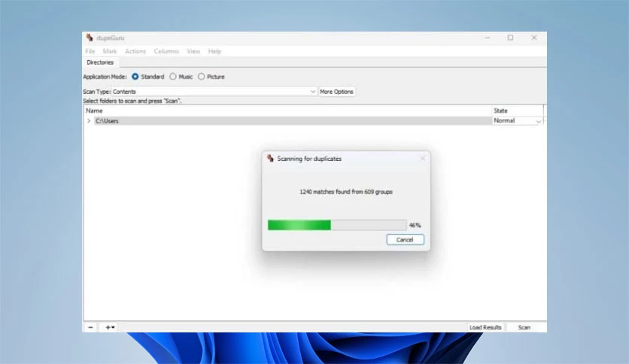Click the Scan button
Screen dimensions: 629x364
524,327
